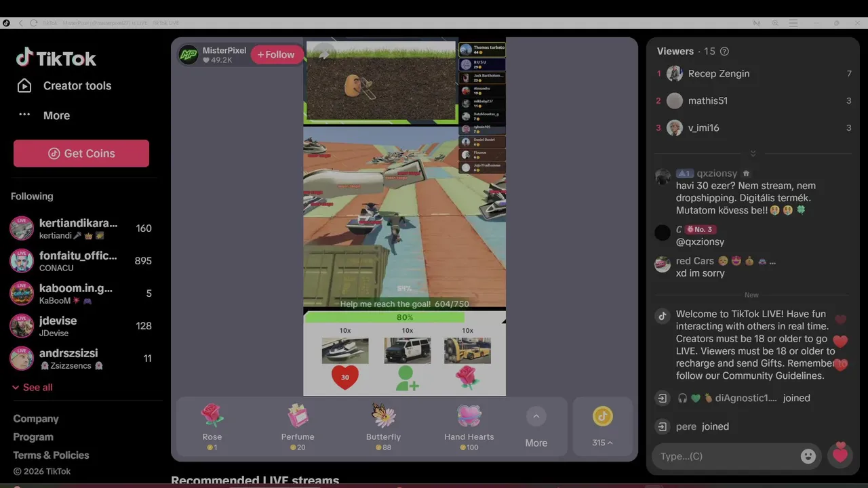Send the Perfume gift
The width and height of the screenshot is (868, 488).
point(298,427)
